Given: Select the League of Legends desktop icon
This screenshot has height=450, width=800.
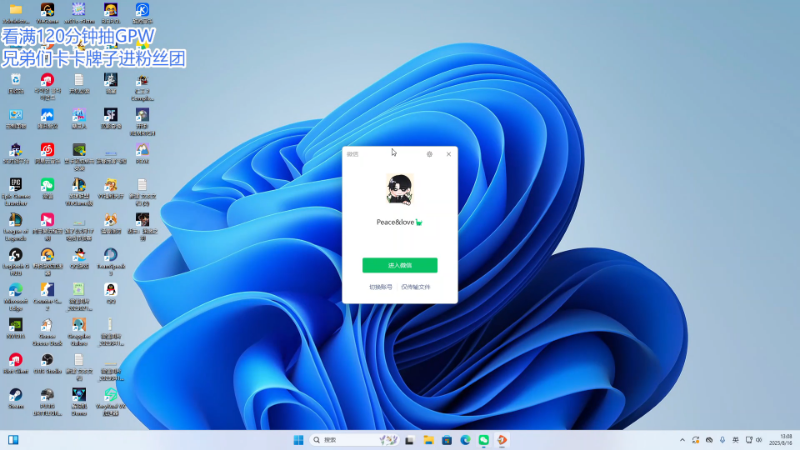Looking at the screenshot, I should coord(16,227).
